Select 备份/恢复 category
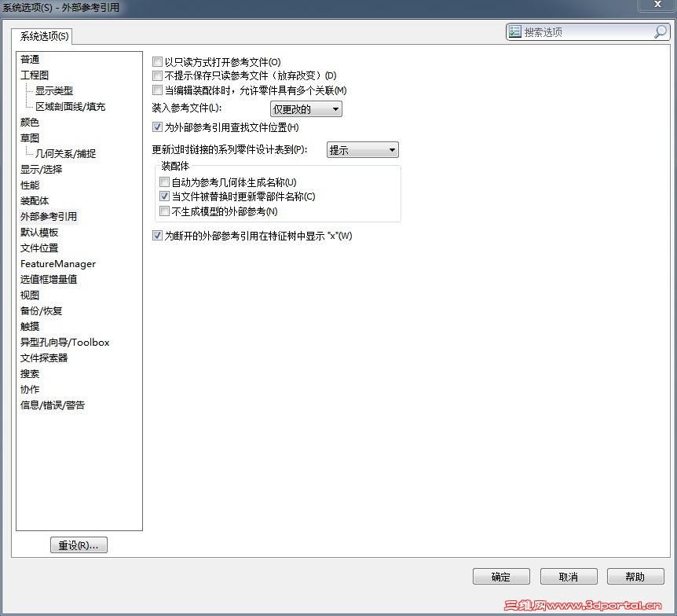This screenshot has height=616, width=677. pos(42,311)
